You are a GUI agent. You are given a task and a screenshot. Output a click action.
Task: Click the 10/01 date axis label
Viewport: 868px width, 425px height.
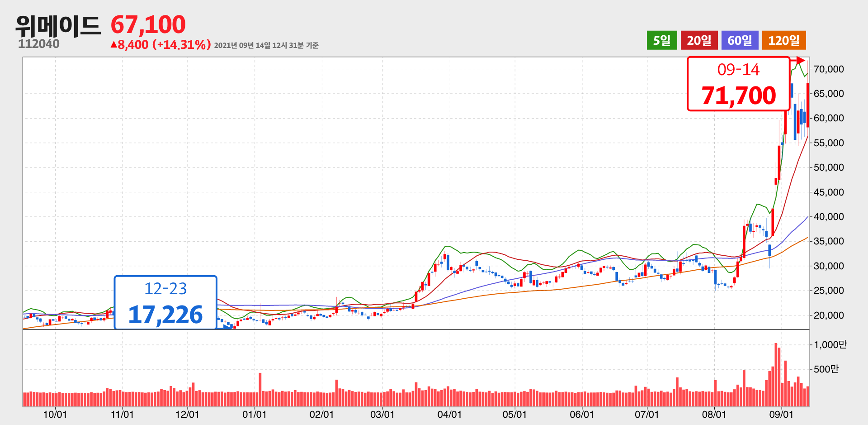[x=55, y=414]
